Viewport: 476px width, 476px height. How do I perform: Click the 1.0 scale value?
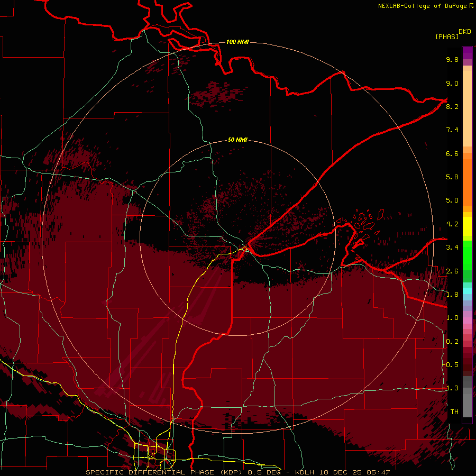(x=452, y=318)
